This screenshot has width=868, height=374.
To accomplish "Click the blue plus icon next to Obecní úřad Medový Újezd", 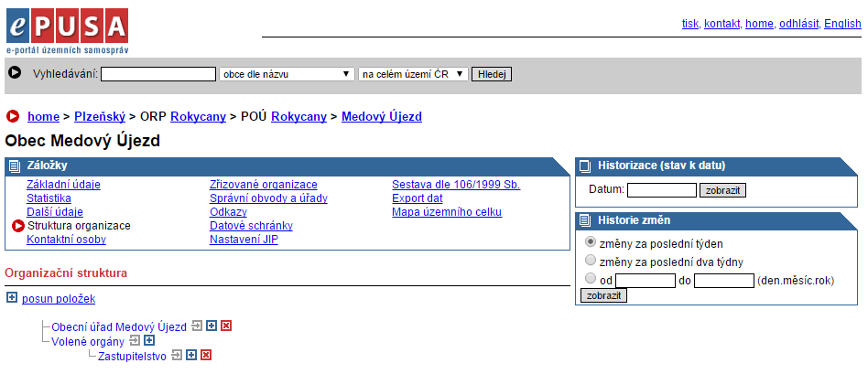I will [211, 326].
